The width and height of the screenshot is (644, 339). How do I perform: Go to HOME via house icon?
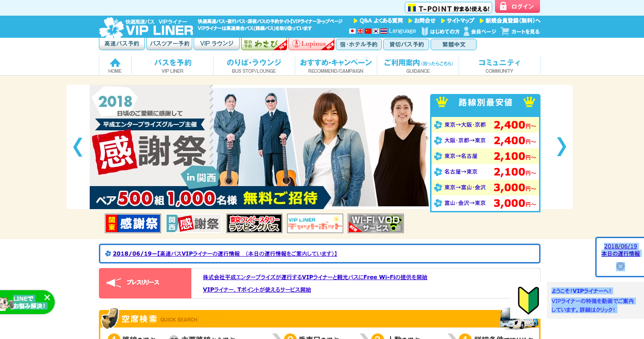click(115, 65)
